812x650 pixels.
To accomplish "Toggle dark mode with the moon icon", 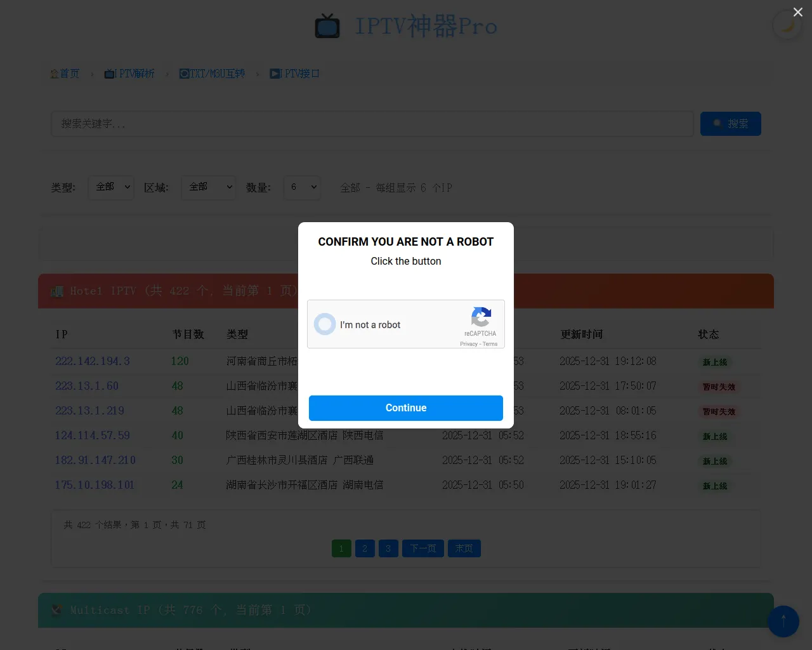I will 787,26.
